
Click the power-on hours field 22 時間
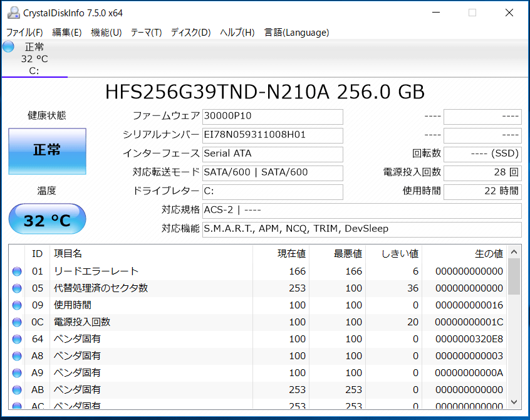click(482, 192)
